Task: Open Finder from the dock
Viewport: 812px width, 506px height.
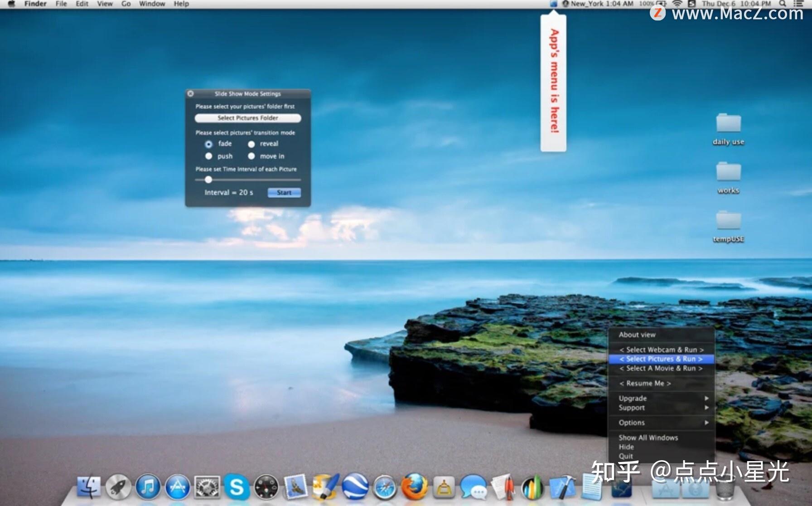Action: click(89, 487)
